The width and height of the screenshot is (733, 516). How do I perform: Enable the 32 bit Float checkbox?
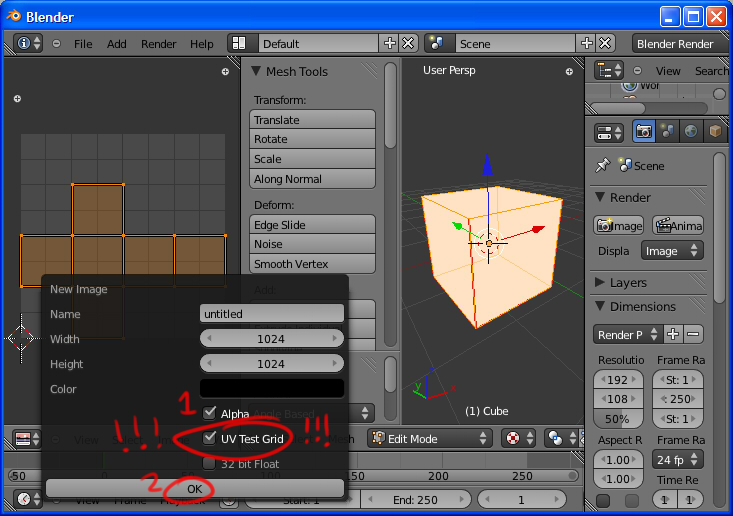click(x=209, y=463)
